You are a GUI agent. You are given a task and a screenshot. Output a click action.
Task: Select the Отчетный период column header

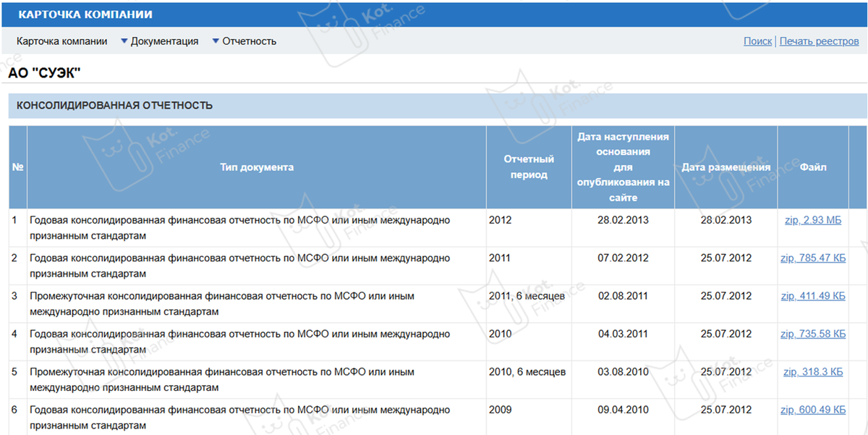click(x=529, y=167)
